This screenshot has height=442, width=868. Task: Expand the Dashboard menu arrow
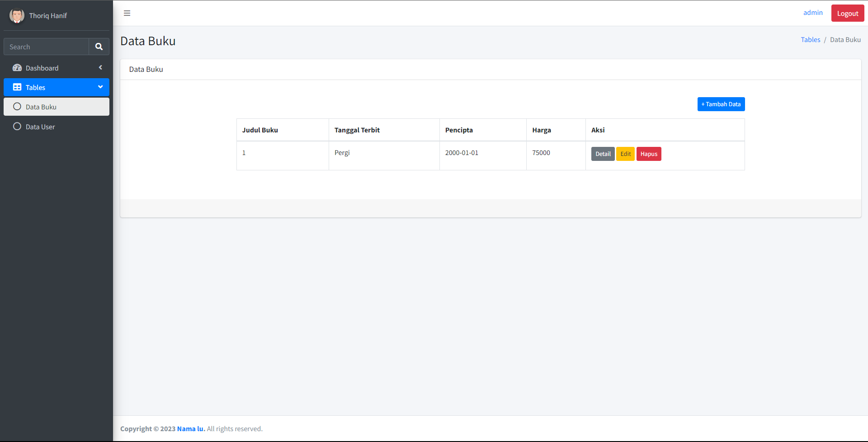[x=100, y=68]
